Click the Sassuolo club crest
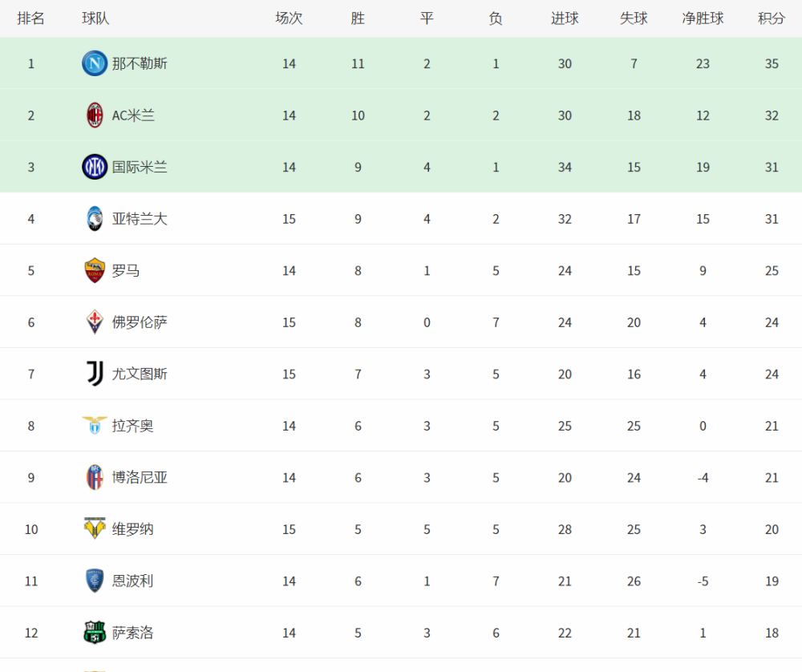Viewport: 802px width, 672px height. [95, 633]
